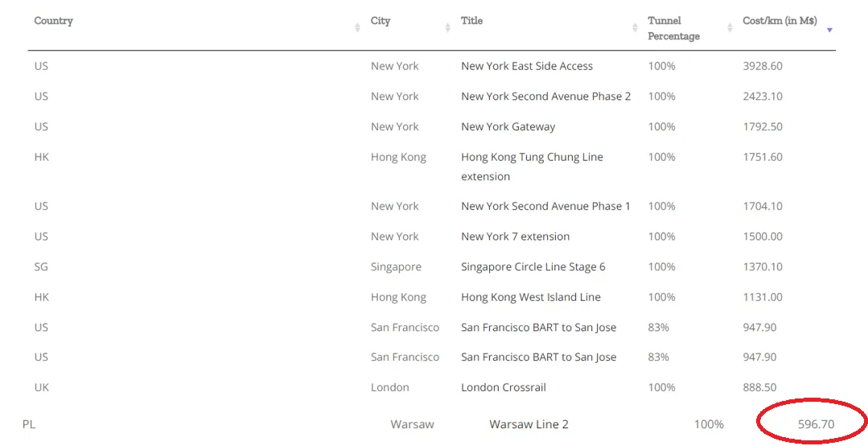Click New York city in Second Avenue Phase 1 row
868x446 pixels.
(395, 206)
